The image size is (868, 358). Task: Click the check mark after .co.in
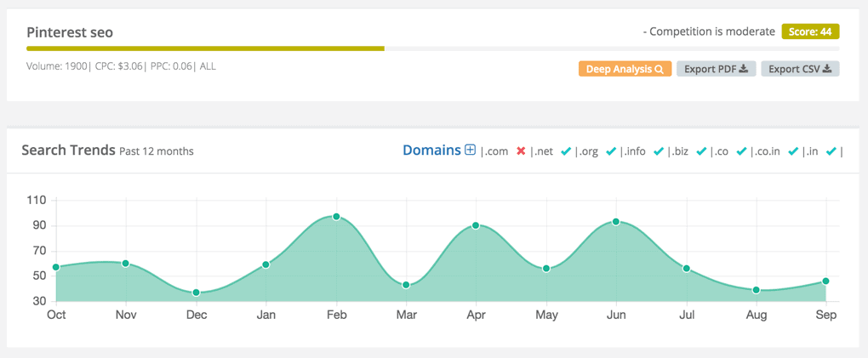pos(793,151)
